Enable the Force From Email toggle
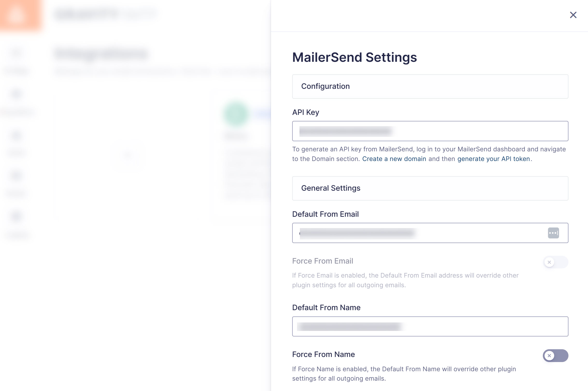 pos(555,262)
